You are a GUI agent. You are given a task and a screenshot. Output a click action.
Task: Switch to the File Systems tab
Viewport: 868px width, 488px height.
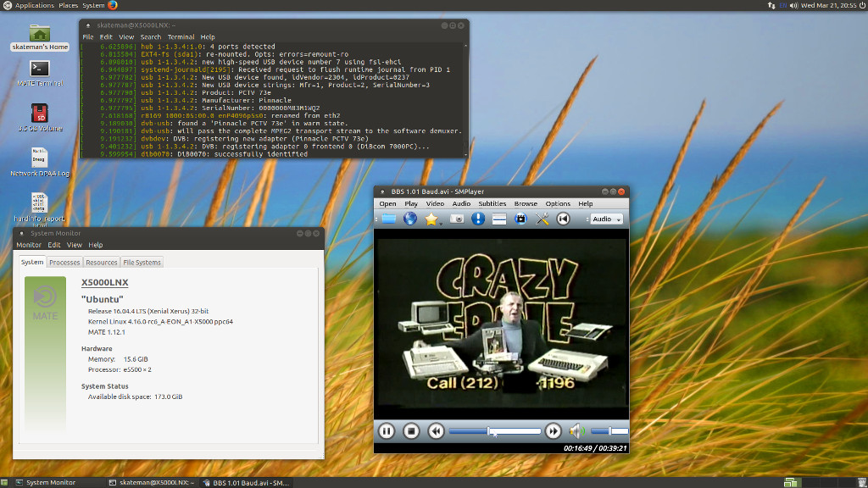pyautogui.click(x=142, y=263)
